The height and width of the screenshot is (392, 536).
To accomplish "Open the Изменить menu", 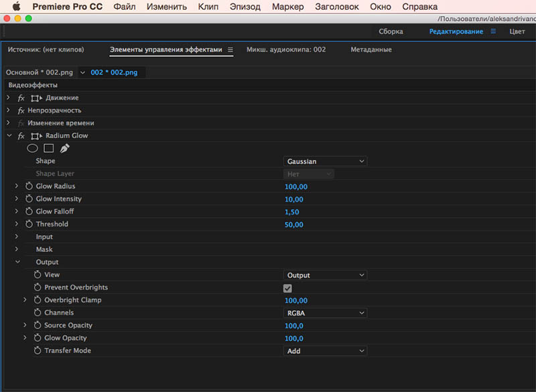I will coord(166,7).
